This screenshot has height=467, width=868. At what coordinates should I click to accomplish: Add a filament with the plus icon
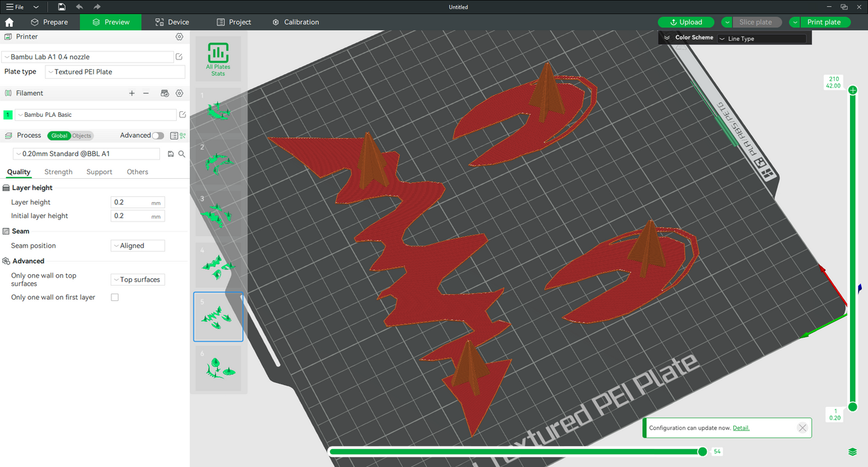[x=132, y=93]
